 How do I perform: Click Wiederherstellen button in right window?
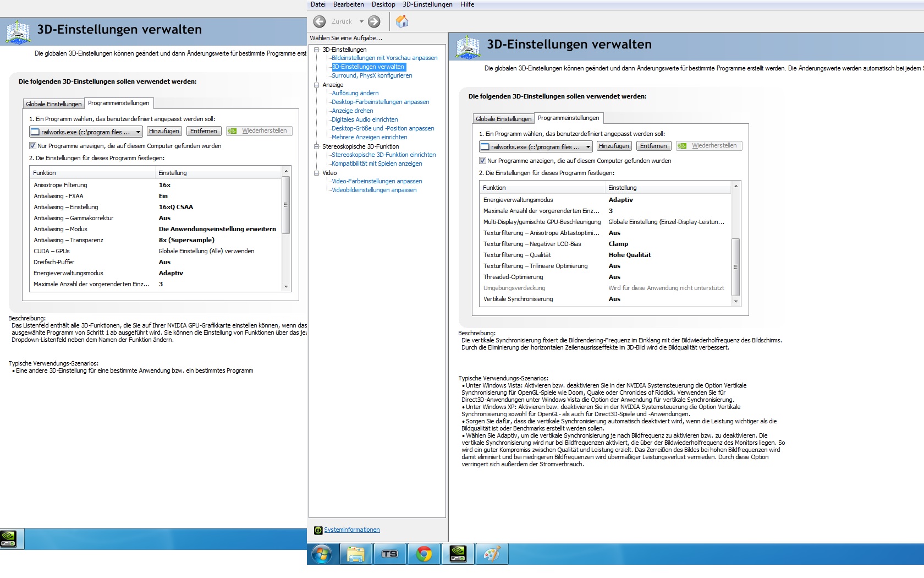(x=709, y=146)
